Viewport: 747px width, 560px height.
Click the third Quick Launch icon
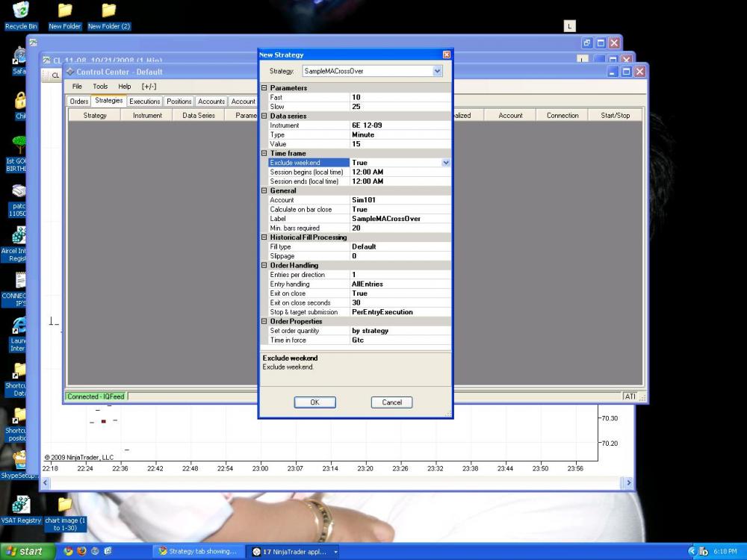pos(95,552)
